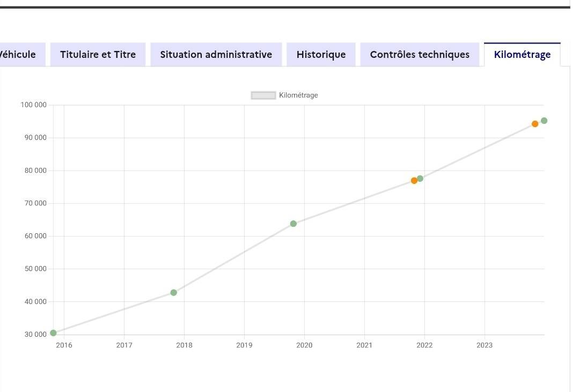Screen dimensions: 579x392
Task: Click the last green data point at chart end
Action: (x=544, y=121)
